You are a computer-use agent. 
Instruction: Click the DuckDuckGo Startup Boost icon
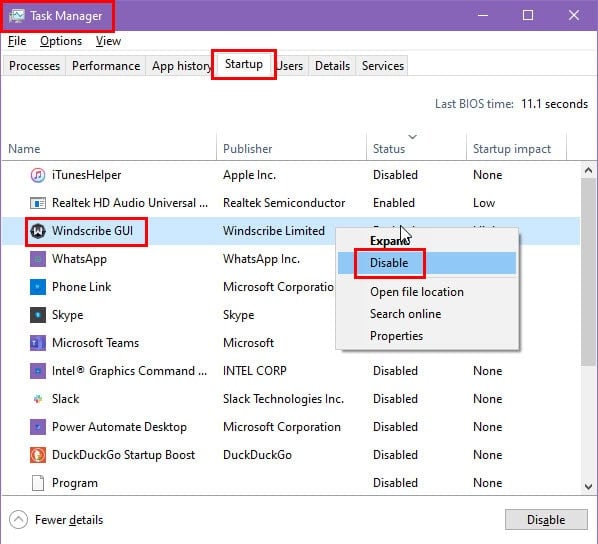38,455
